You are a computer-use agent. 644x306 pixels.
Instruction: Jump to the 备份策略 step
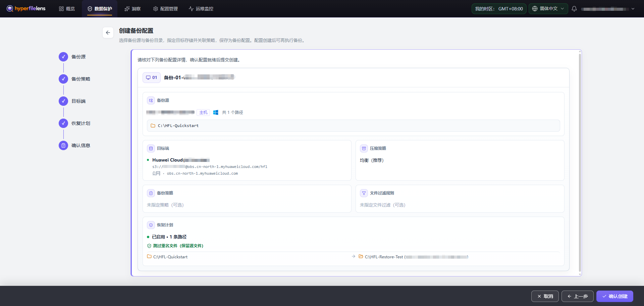[74, 79]
